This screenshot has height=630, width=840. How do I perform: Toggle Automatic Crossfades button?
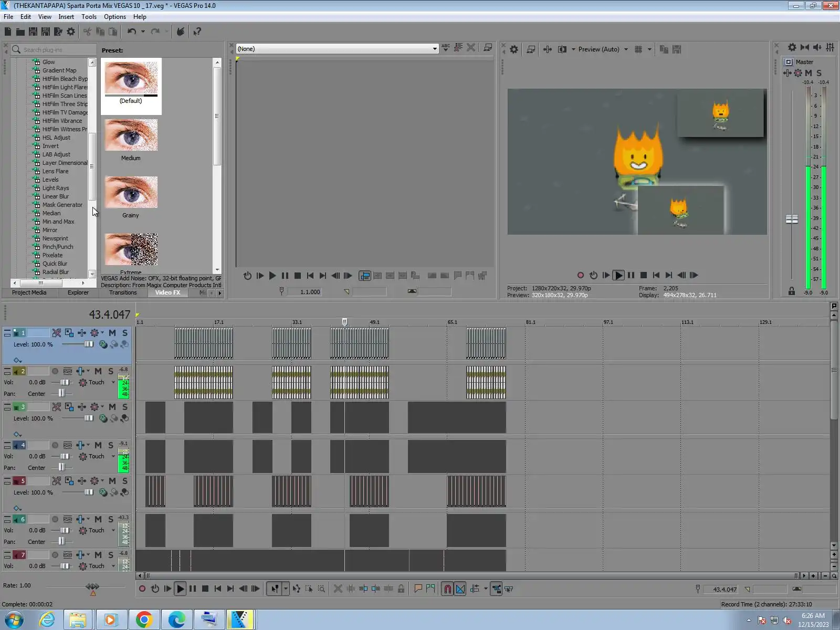click(460, 589)
